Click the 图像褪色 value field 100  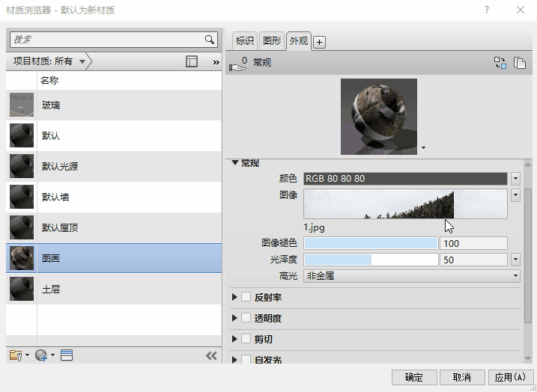473,243
